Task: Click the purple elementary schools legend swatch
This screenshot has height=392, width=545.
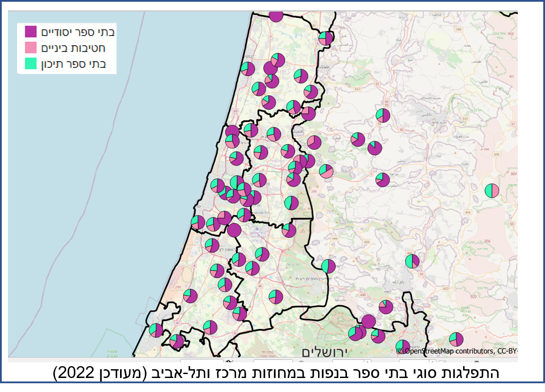Action: (31, 32)
